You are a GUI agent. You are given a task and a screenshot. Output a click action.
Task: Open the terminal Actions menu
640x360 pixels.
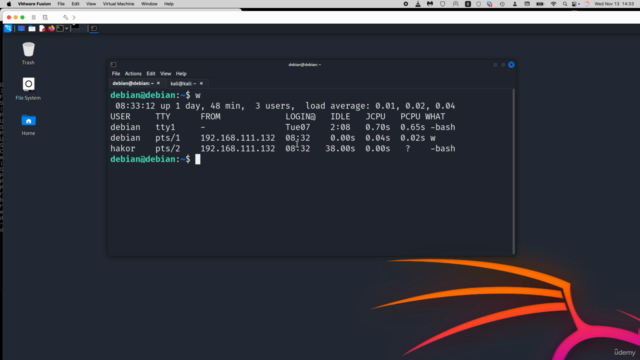coord(133,73)
